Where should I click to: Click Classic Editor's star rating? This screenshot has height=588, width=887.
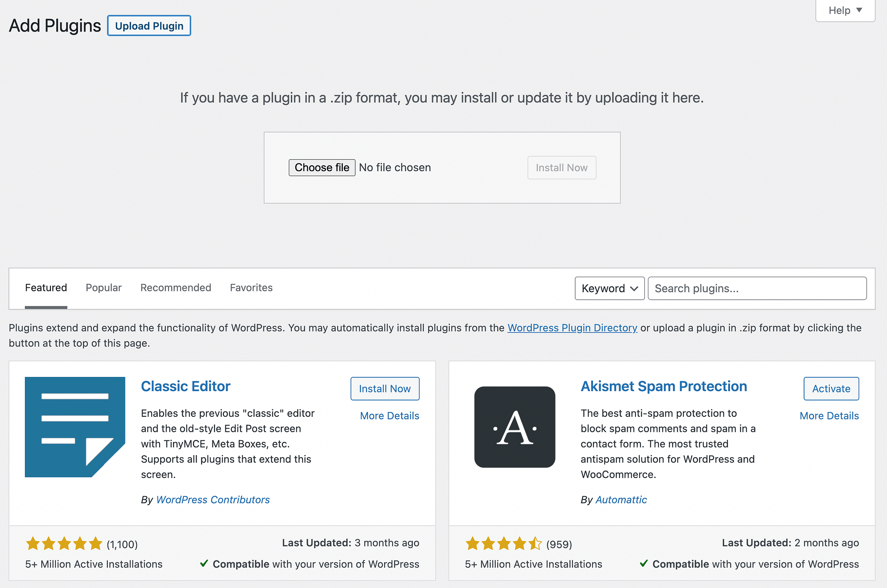pyautogui.click(x=64, y=544)
